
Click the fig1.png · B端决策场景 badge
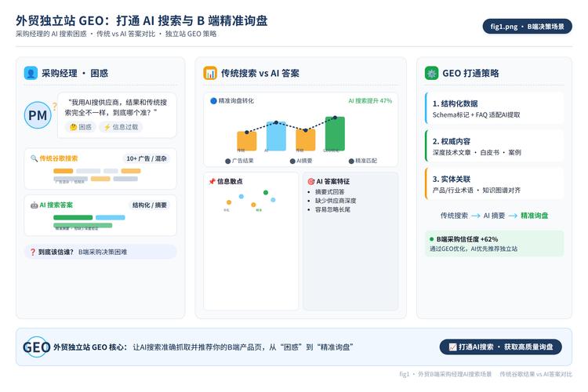point(528,26)
